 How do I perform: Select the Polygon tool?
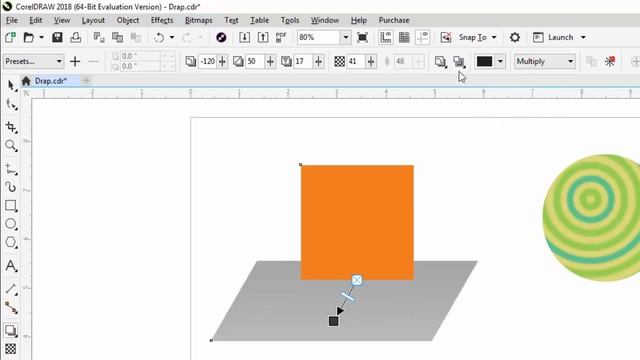point(11,242)
